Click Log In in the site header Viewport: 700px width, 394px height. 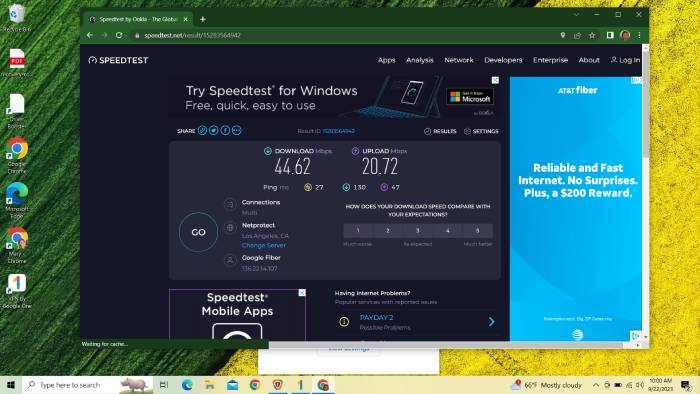click(x=625, y=60)
